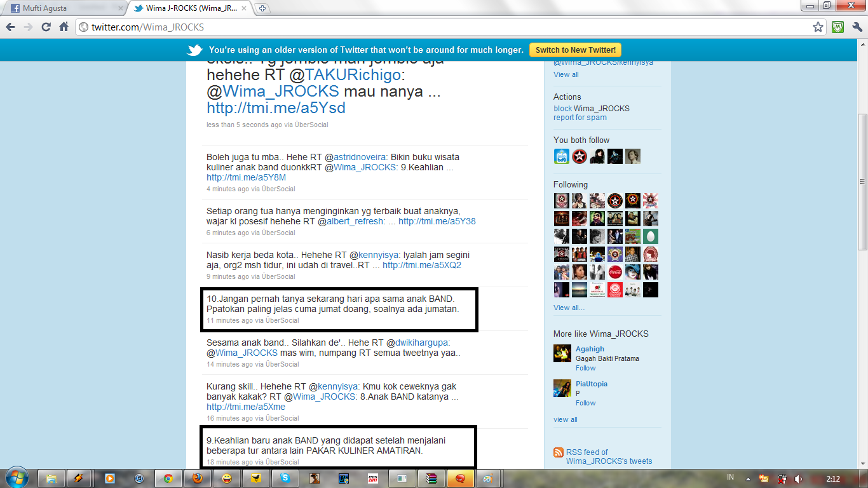Switch to Google Chrome in the taskbar
The image size is (868, 488).
click(168, 478)
